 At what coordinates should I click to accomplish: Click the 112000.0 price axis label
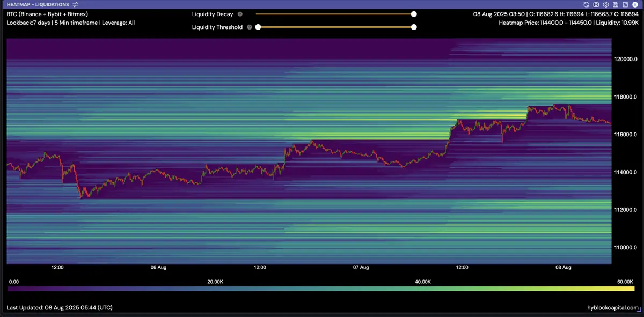coord(625,210)
